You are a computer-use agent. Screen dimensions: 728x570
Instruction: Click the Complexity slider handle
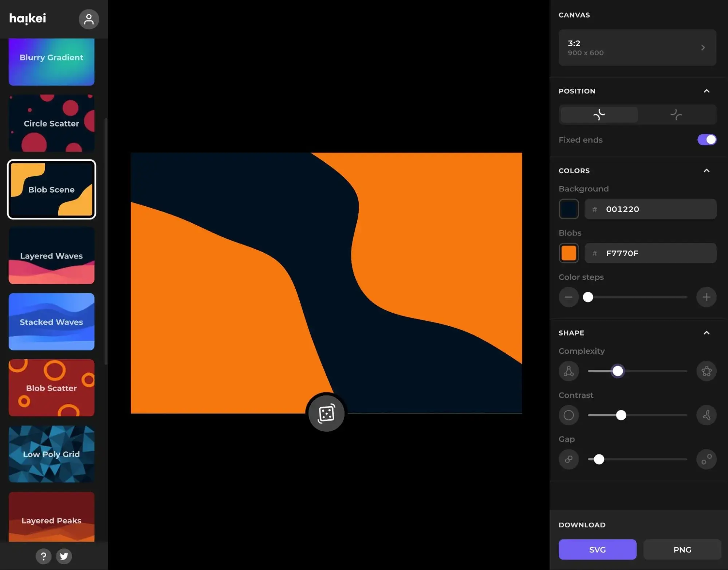(x=618, y=371)
